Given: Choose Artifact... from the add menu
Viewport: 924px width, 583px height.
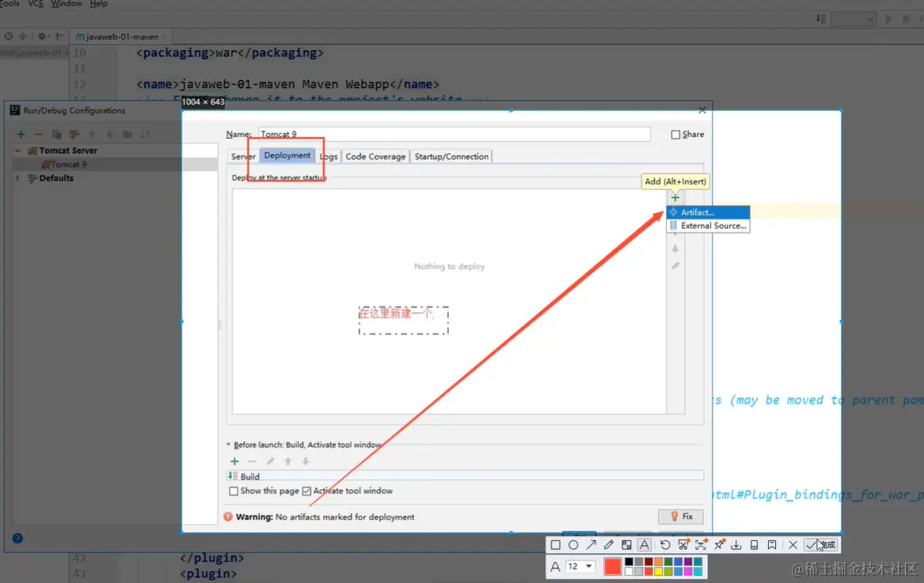Looking at the screenshot, I should (x=709, y=212).
